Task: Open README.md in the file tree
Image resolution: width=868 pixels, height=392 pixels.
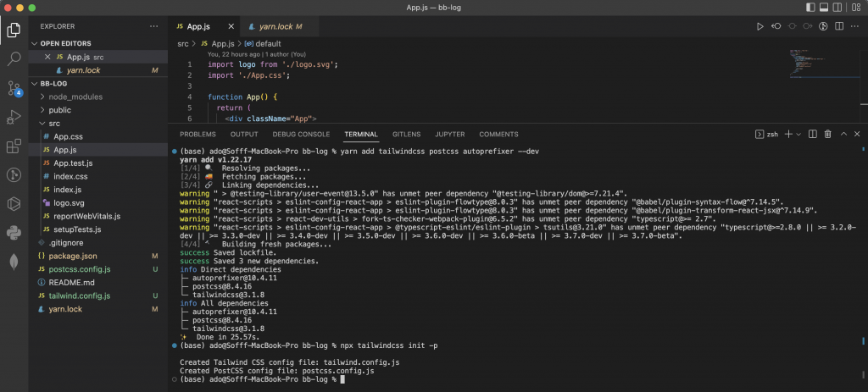Action: (98, 283)
